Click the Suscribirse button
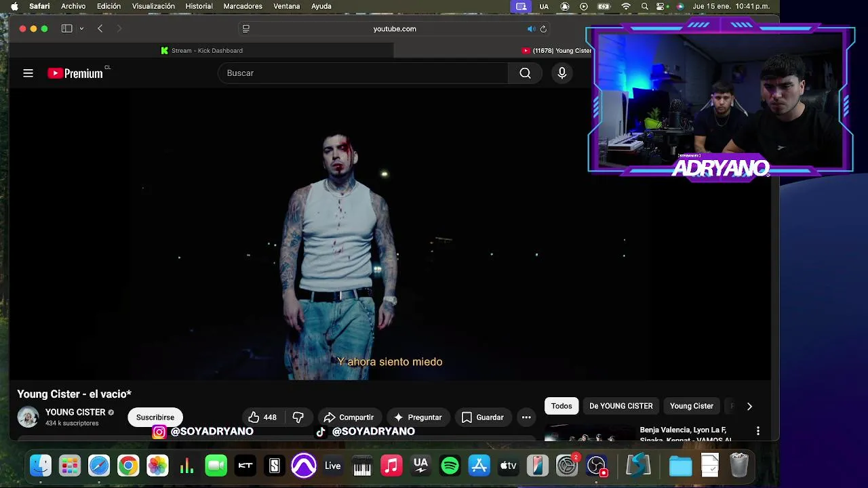This screenshot has width=868, height=488. point(155,418)
